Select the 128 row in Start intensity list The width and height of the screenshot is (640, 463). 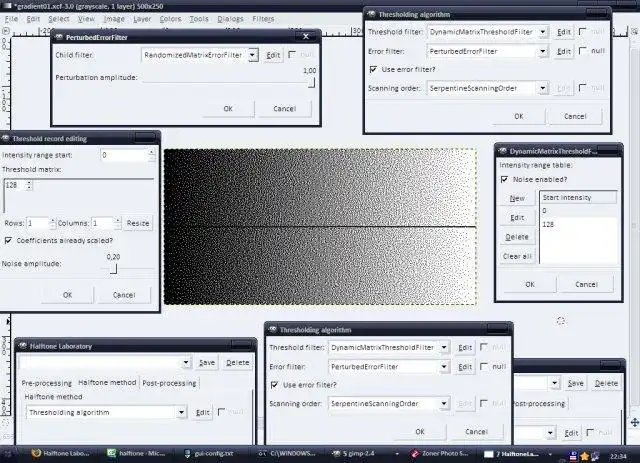(x=578, y=224)
